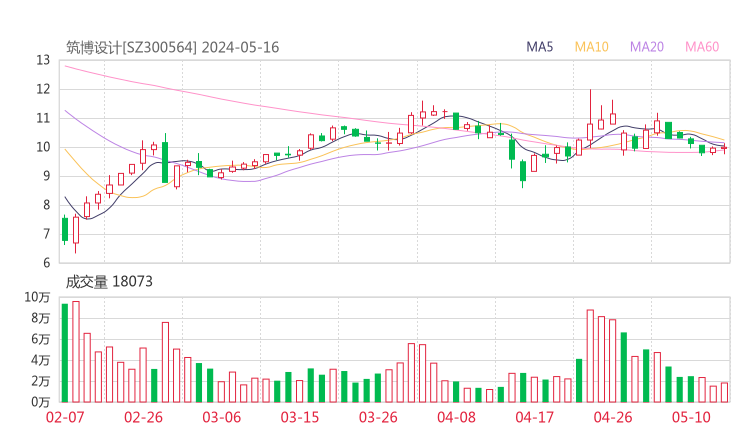740x440 pixels.
Task: Click the 03-15 date label
Action: pos(300,417)
